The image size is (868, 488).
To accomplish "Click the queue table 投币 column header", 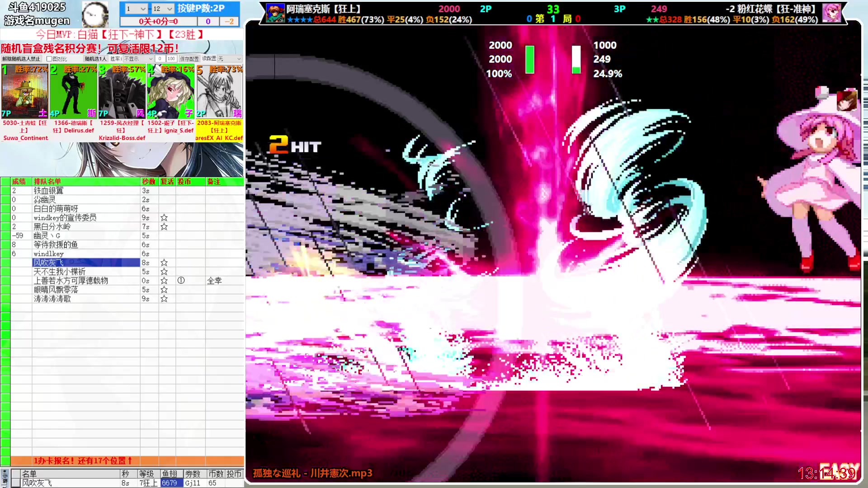I will tap(190, 182).
